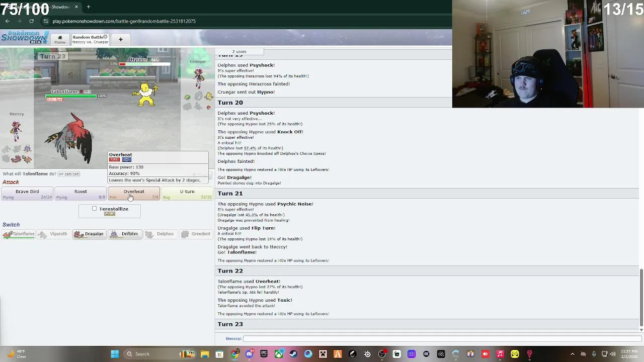Click the opposing Hypno HP bar

[x=144, y=64]
